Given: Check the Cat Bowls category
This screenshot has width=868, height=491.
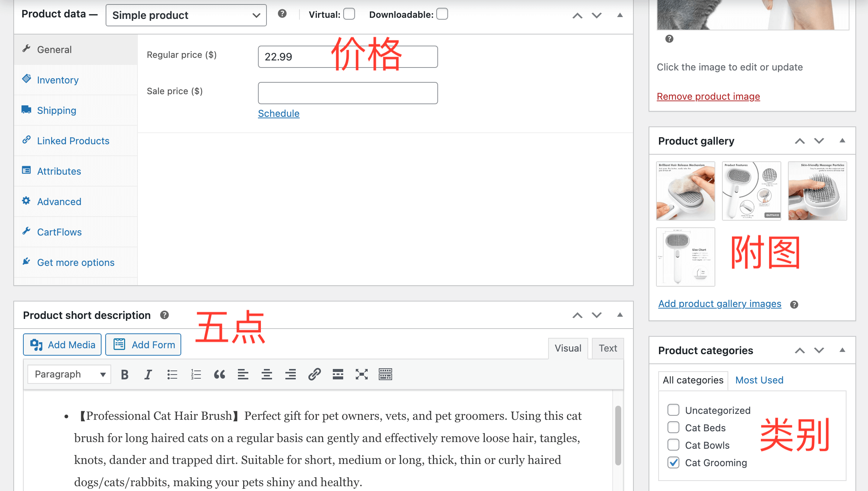Looking at the screenshot, I should pos(673,445).
